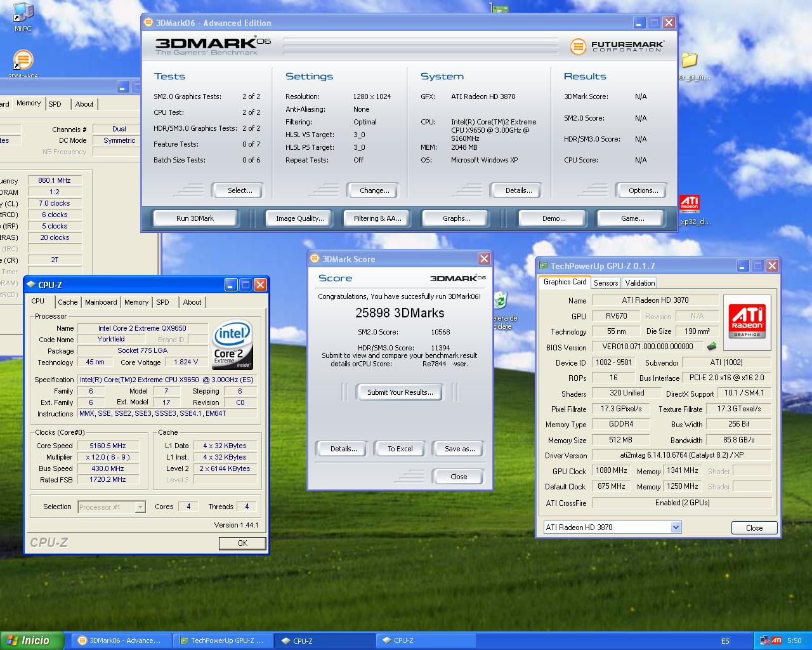Switch to Validation tab in GPU-Z
The height and width of the screenshot is (650, 812).
tap(639, 283)
